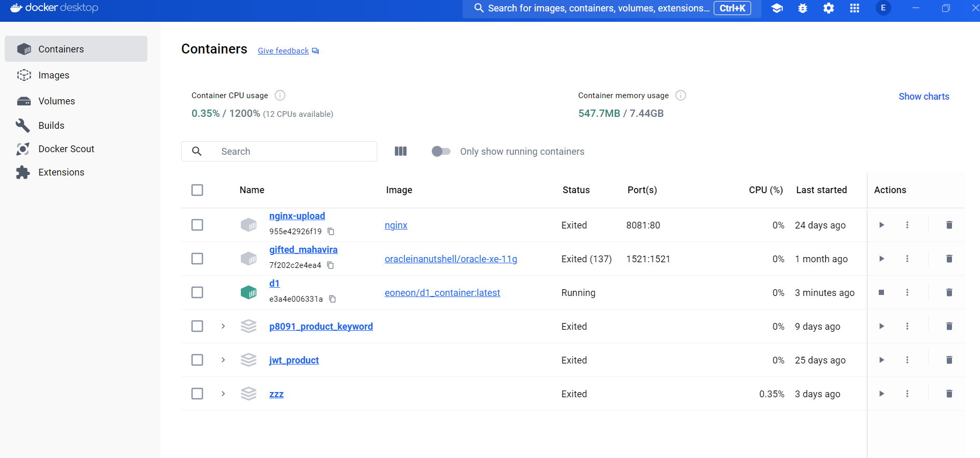
Task: Open the oracleinanutshell/oracle-xe-11g image link
Action: click(x=451, y=259)
